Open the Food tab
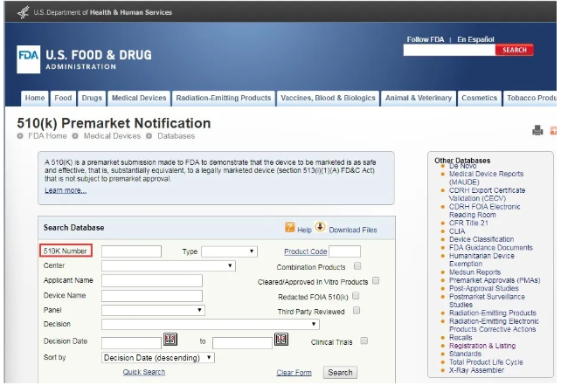The image size is (561, 392). tap(63, 99)
